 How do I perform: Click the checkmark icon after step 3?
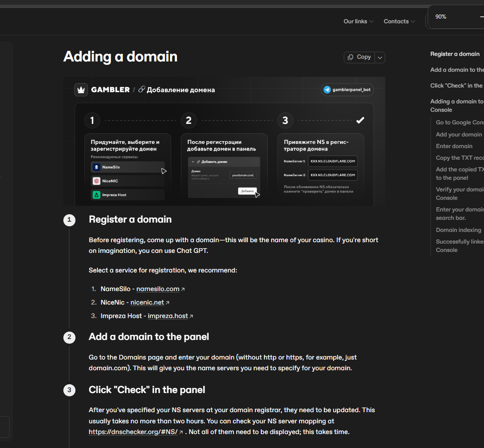360,120
